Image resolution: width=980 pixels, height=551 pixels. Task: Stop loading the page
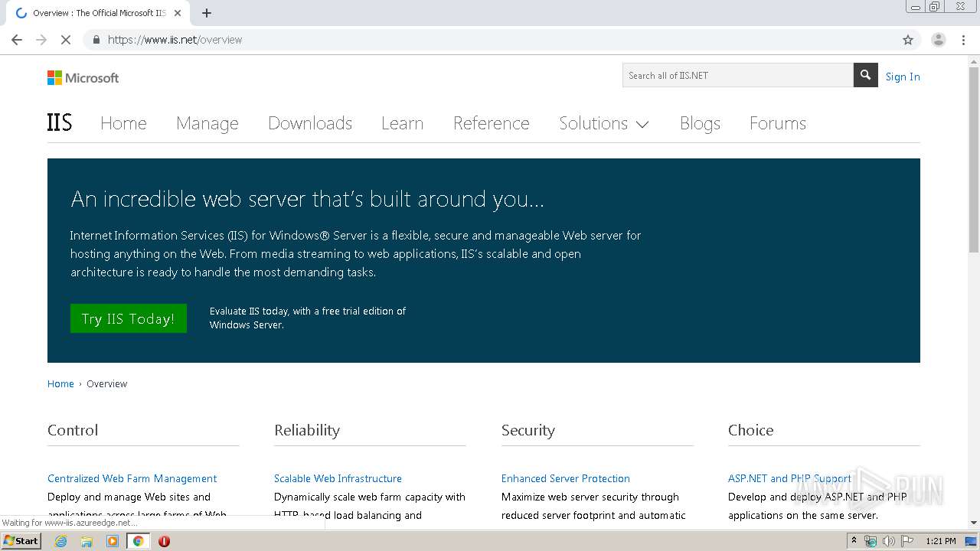point(66,40)
